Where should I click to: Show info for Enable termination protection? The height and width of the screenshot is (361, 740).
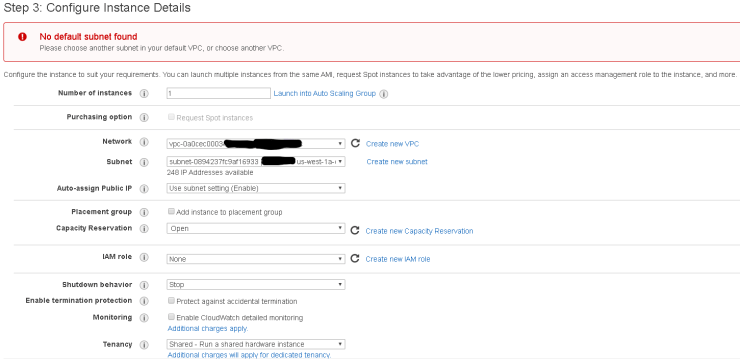click(x=144, y=301)
